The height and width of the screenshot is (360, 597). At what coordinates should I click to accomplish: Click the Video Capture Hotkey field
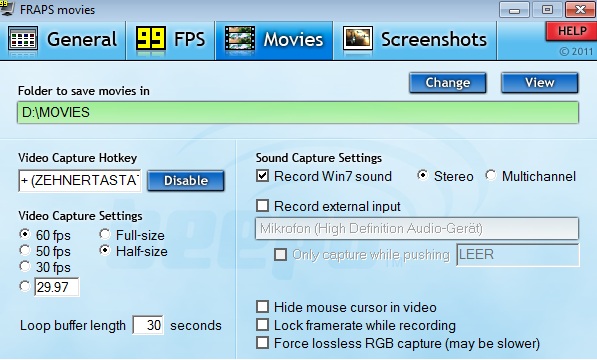coord(80,181)
